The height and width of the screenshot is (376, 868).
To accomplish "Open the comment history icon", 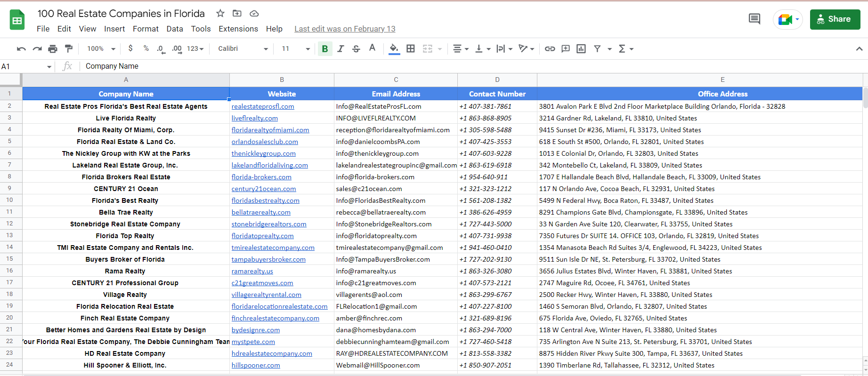I will click(754, 19).
